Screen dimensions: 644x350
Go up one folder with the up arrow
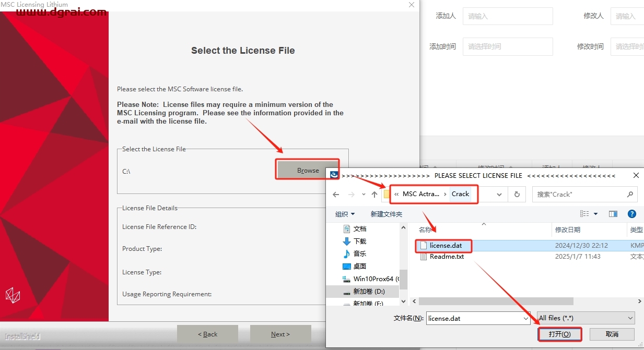point(374,194)
